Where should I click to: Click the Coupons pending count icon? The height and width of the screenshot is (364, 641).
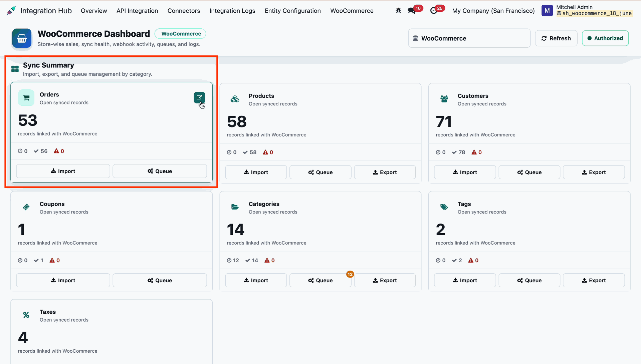click(20, 261)
